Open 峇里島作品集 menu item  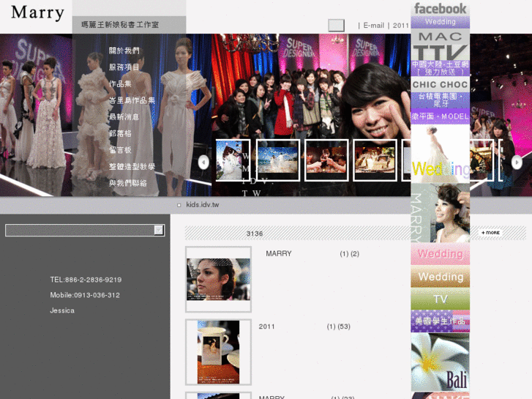click(x=132, y=100)
